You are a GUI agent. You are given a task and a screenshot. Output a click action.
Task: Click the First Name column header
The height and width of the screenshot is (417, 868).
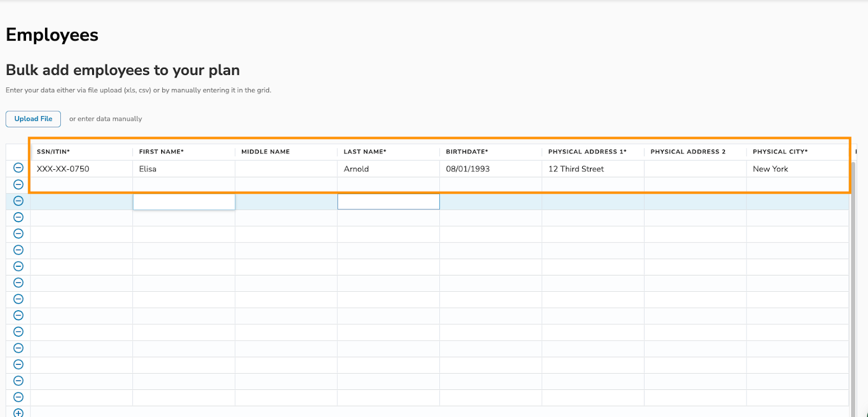tap(161, 152)
